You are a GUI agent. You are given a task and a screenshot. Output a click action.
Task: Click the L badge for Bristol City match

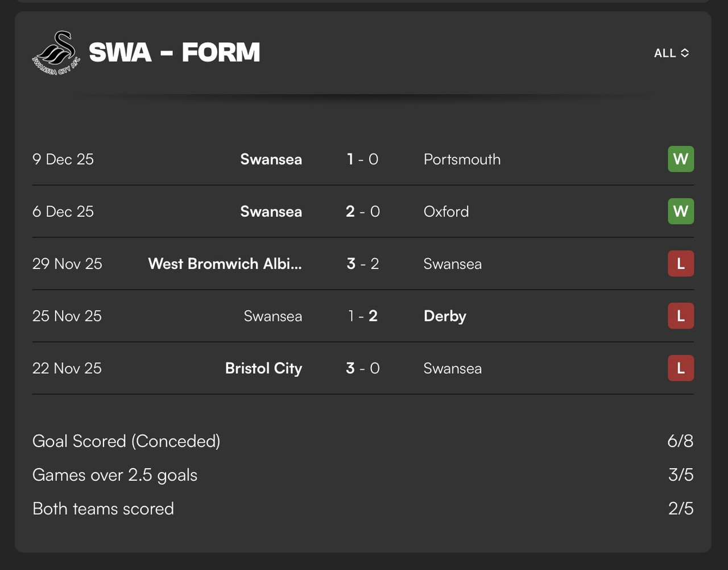tap(681, 369)
